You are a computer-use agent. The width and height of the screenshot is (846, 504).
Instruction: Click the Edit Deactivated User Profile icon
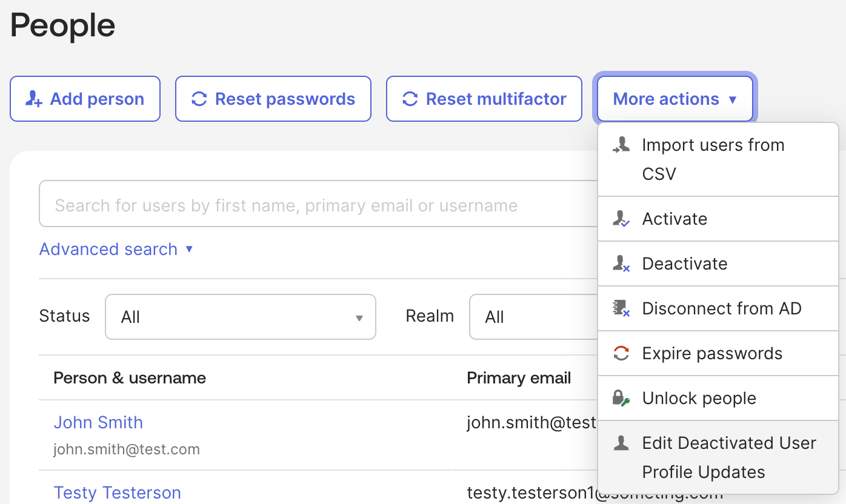pos(621,443)
